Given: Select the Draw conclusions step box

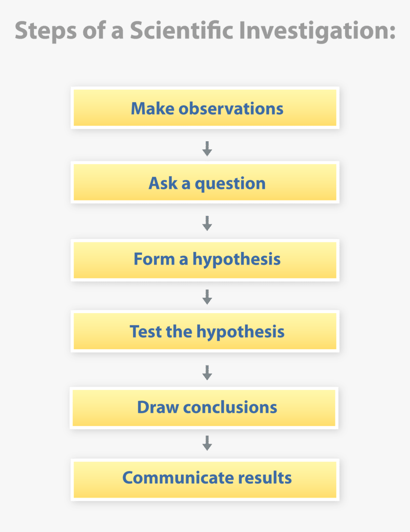Looking at the screenshot, I should pos(204,408).
